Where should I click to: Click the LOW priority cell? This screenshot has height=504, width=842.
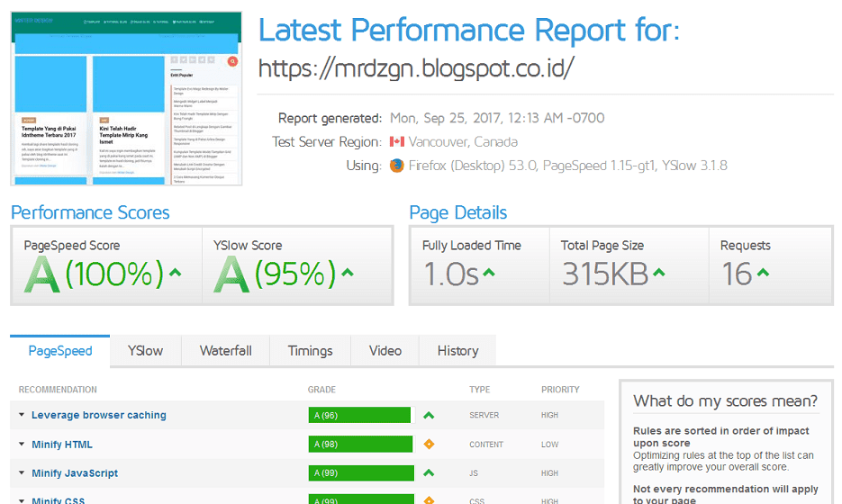550,445
